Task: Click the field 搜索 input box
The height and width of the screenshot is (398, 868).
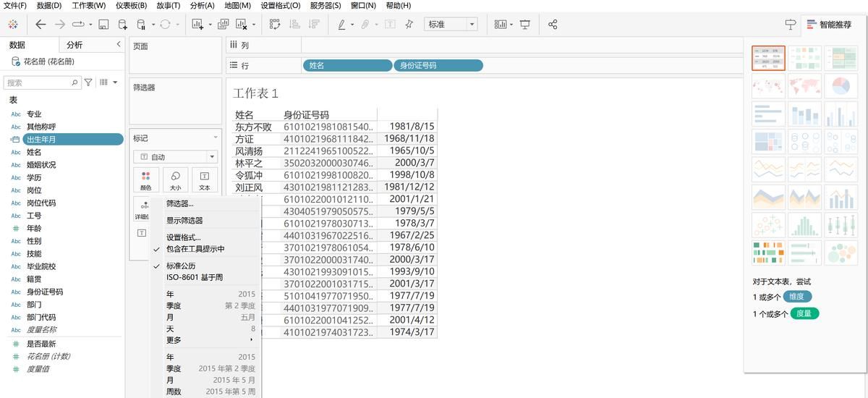Action: 42,82
